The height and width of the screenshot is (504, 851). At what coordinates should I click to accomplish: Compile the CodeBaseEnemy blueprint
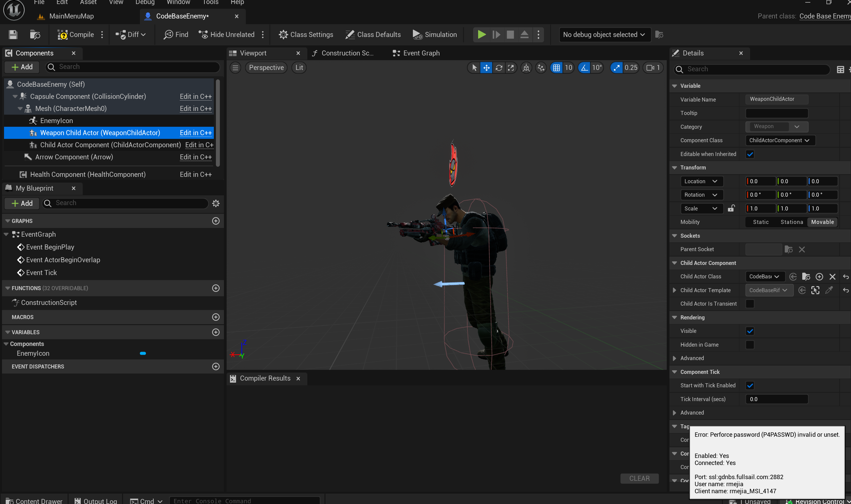coord(75,35)
